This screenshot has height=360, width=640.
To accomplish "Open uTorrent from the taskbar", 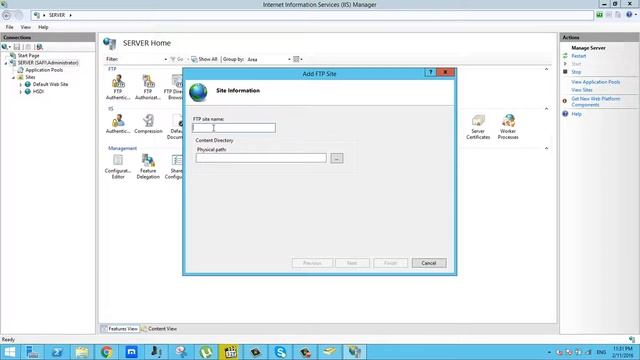I will point(206,352).
